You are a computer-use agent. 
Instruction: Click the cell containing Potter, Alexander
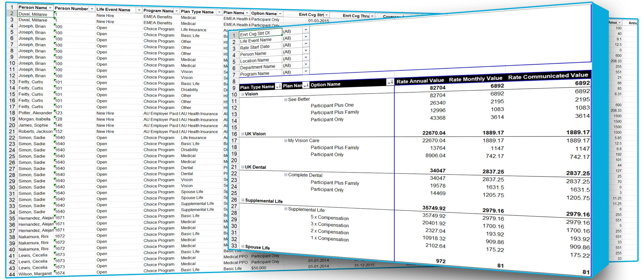tap(35, 113)
